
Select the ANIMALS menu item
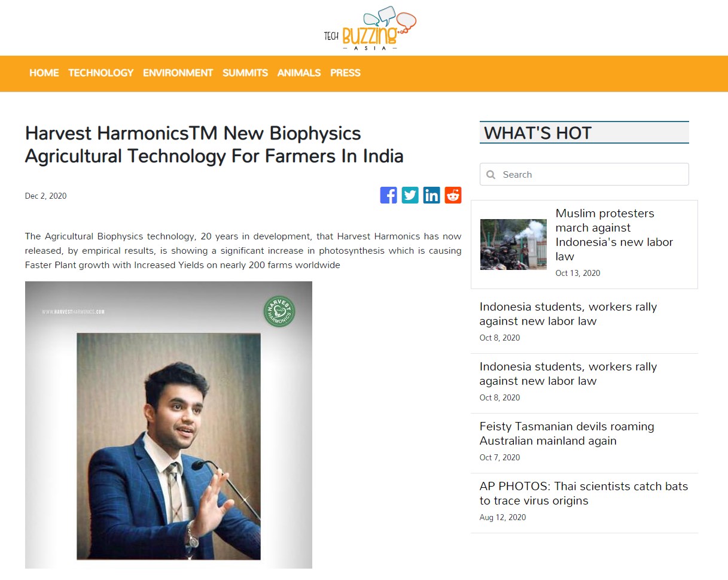(299, 73)
